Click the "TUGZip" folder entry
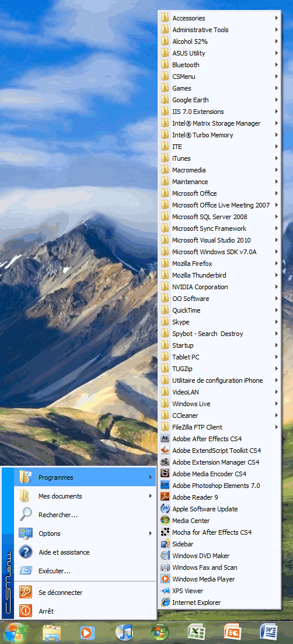Viewport: 293px width, 644px height. [x=220, y=369]
